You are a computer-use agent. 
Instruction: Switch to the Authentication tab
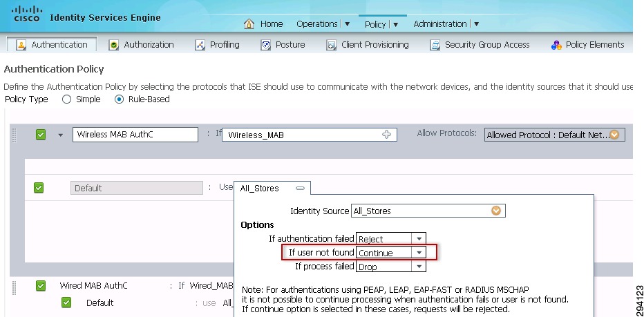tap(52, 44)
